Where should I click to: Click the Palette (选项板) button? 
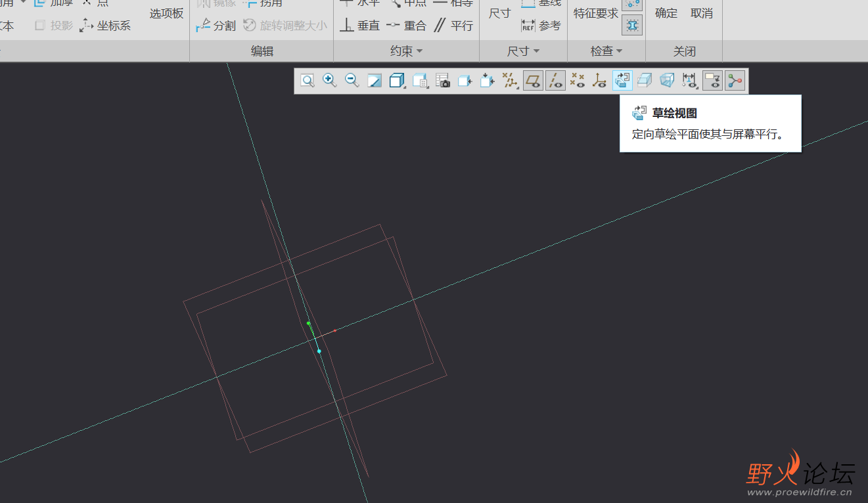click(166, 13)
